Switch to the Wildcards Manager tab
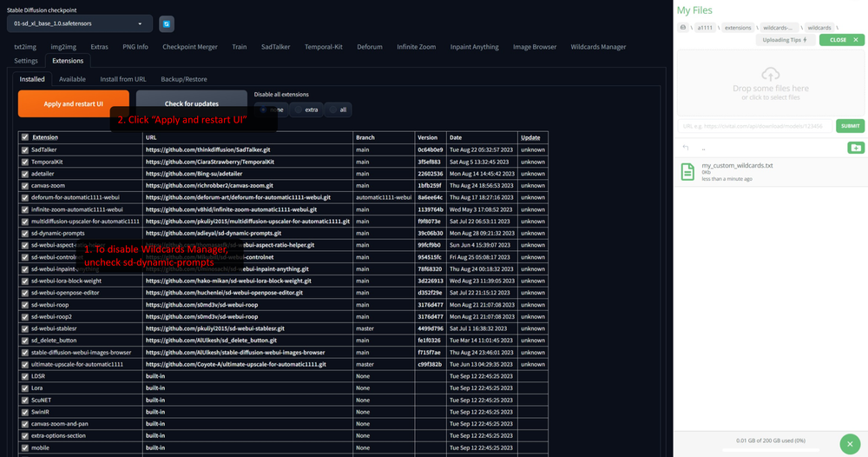868x457 pixels. (x=598, y=47)
